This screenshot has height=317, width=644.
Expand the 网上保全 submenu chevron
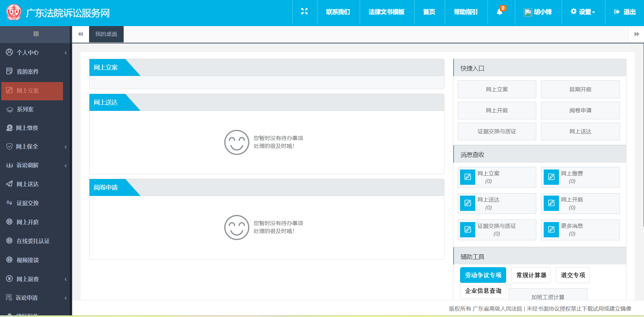tap(65, 147)
